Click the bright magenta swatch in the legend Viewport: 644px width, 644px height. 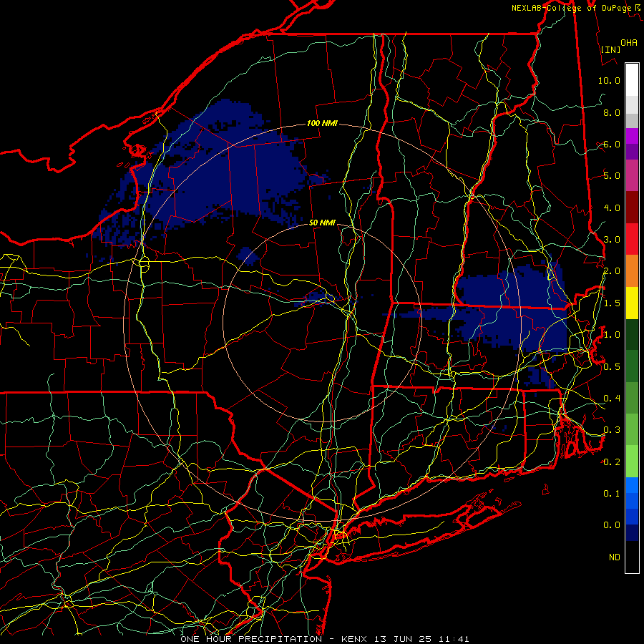pyautogui.click(x=632, y=136)
